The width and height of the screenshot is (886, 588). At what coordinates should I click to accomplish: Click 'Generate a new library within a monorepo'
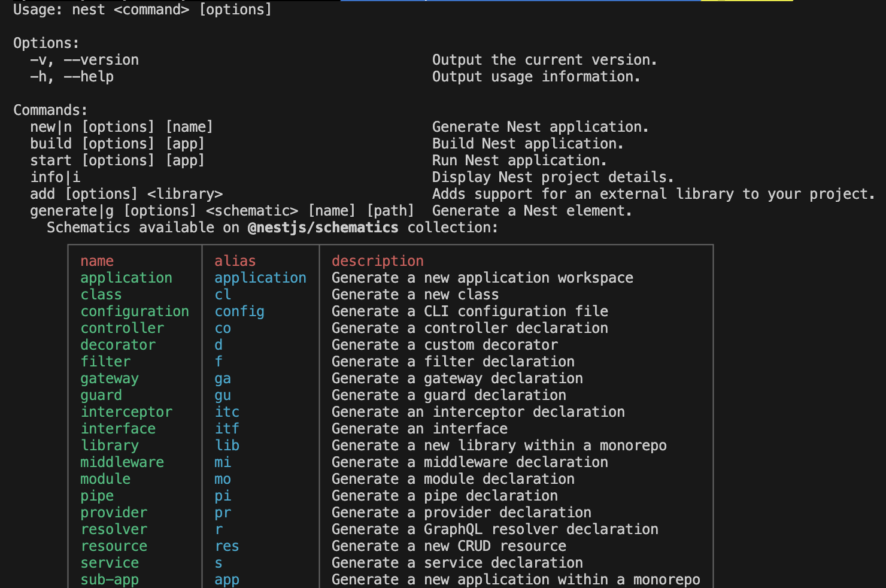coord(499,445)
